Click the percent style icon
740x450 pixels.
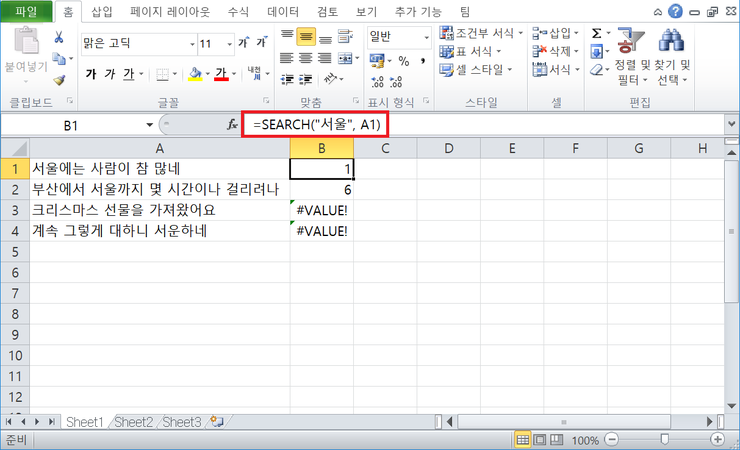click(404, 61)
